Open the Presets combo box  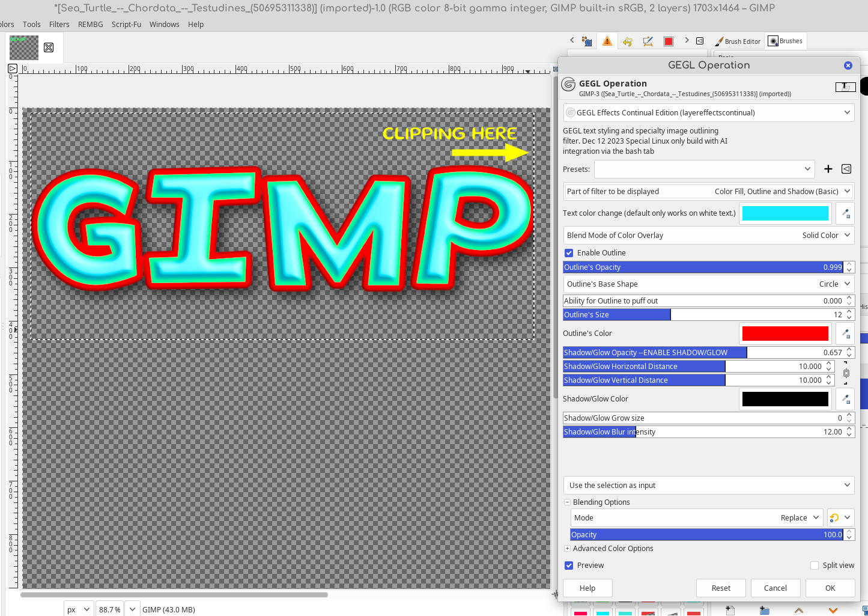pos(704,169)
